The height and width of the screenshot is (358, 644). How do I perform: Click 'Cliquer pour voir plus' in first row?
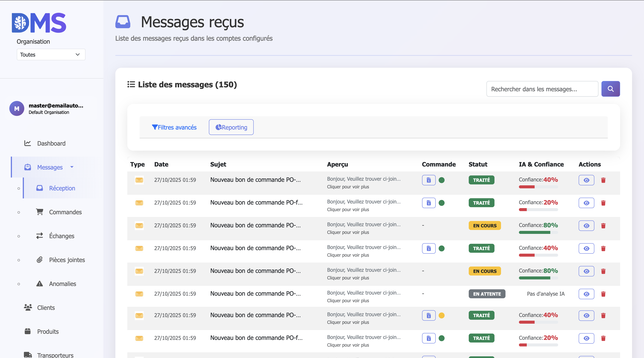pyautogui.click(x=348, y=187)
